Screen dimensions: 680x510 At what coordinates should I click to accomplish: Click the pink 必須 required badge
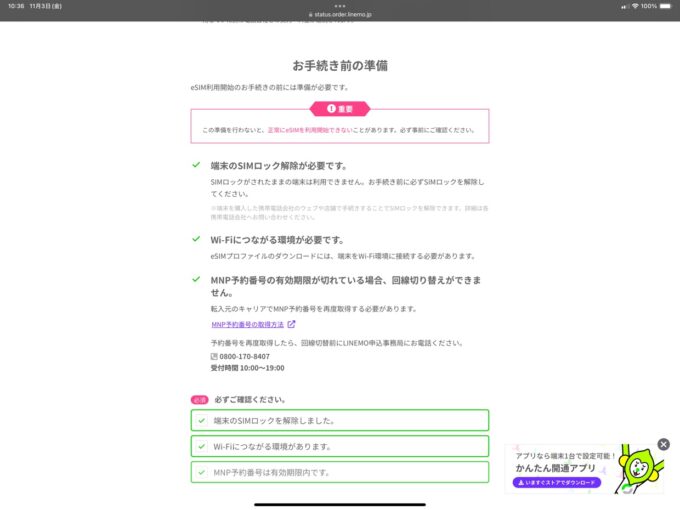click(199, 399)
